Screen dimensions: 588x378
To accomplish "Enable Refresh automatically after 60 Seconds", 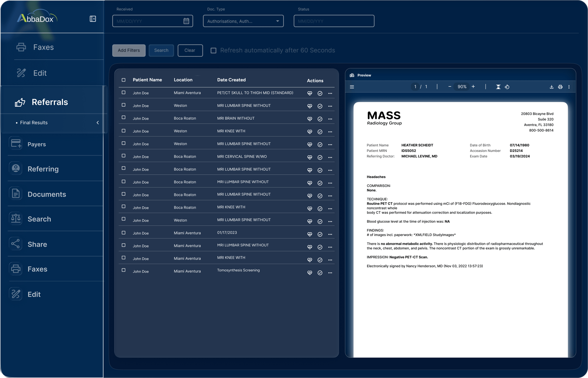I will pos(213,51).
